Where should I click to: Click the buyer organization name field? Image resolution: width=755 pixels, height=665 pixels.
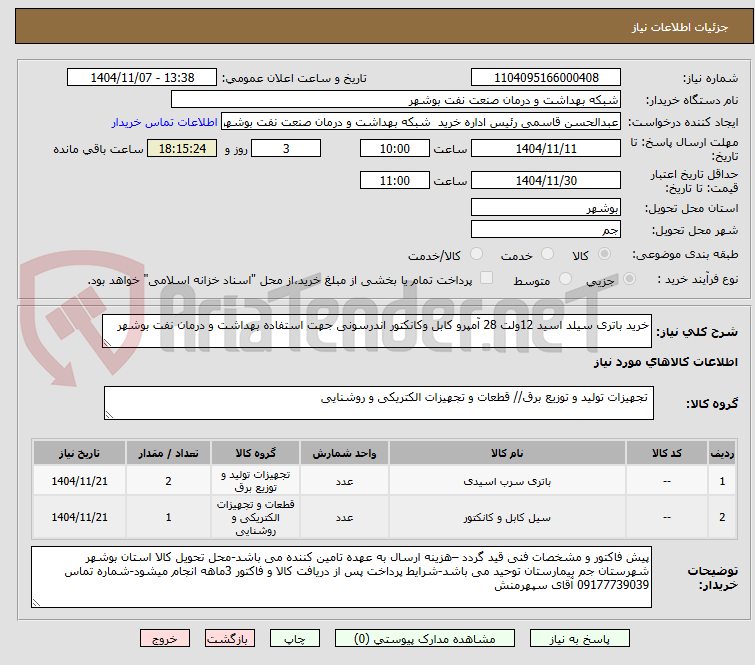pos(396,100)
